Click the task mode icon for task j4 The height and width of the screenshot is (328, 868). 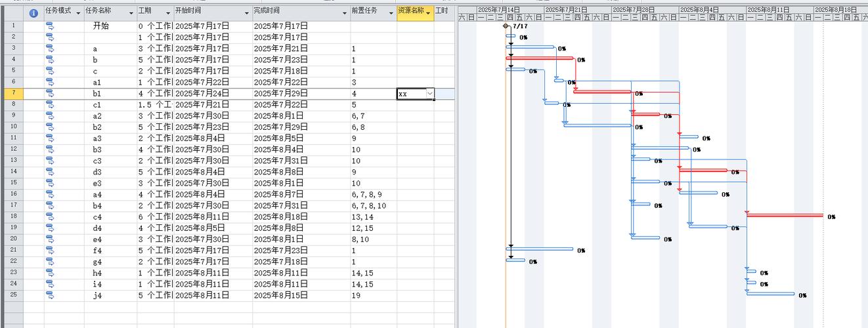[x=50, y=295]
